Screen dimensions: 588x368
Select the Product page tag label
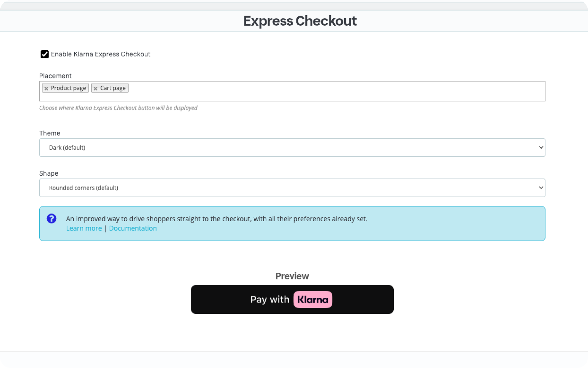[x=68, y=88]
